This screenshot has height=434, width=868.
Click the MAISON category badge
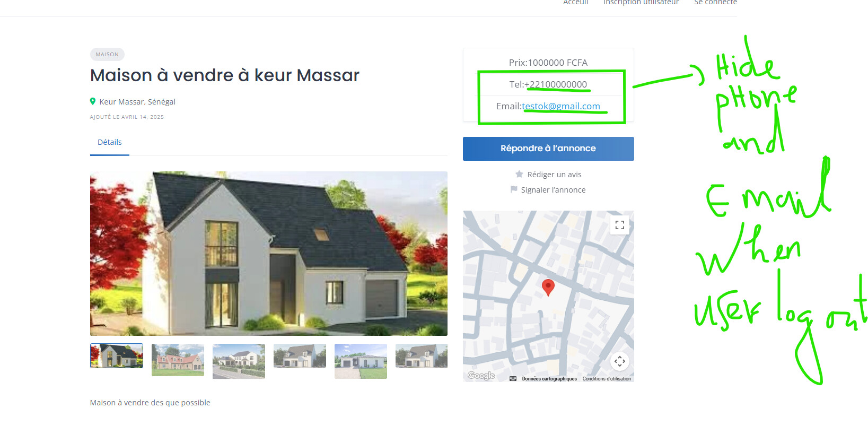click(x=107, y=55)
